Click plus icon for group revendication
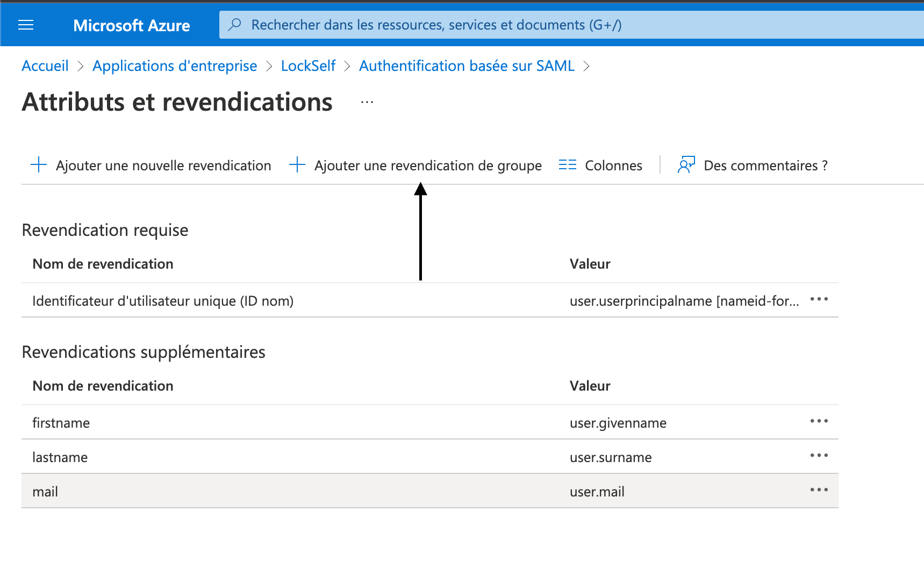Viewport: 924px width, 569px height. (297, 165)
